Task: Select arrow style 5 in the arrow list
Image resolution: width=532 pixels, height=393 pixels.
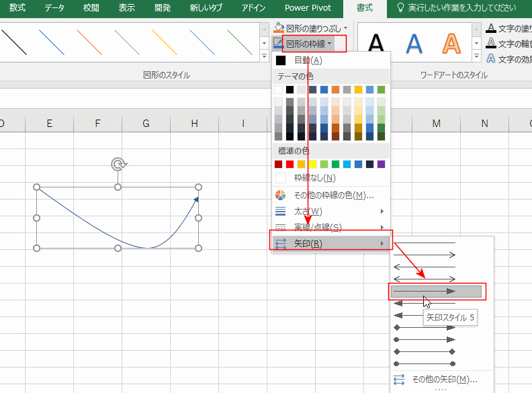Action: click(x=436, y=291)
